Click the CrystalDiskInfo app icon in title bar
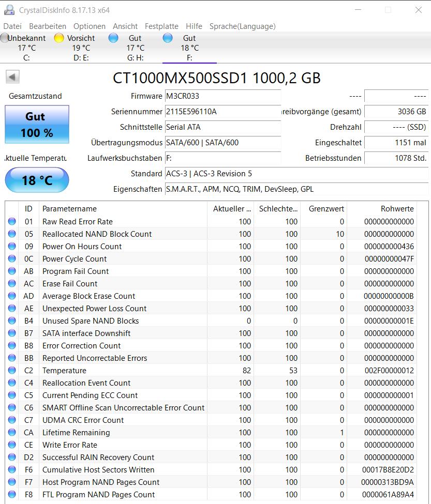Viewport: 431px width, 504px height. pos(9,10)
